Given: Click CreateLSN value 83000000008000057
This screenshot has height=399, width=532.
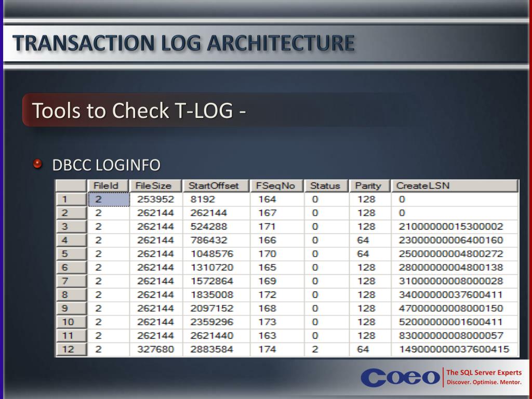Looking at the screenshot, I should 450,336.
